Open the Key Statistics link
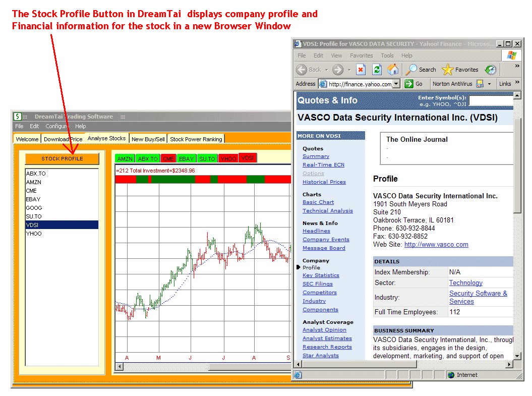 coord(321,275)
